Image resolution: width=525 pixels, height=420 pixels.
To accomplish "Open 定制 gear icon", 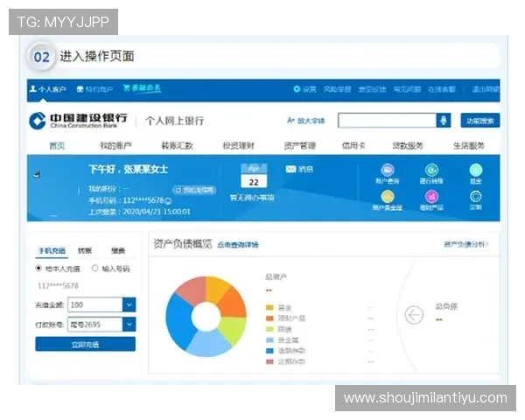I will pos(476,196).
